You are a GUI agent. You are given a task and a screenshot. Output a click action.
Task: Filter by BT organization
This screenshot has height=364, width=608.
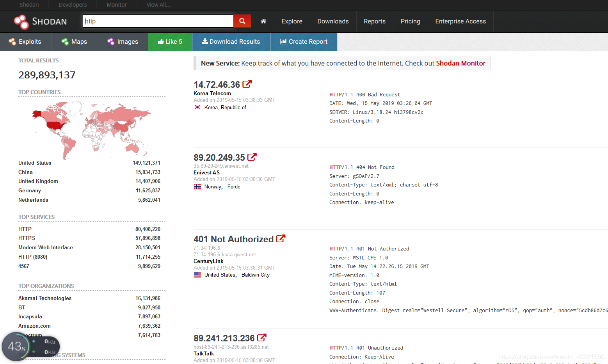click(x=21, y=307)
